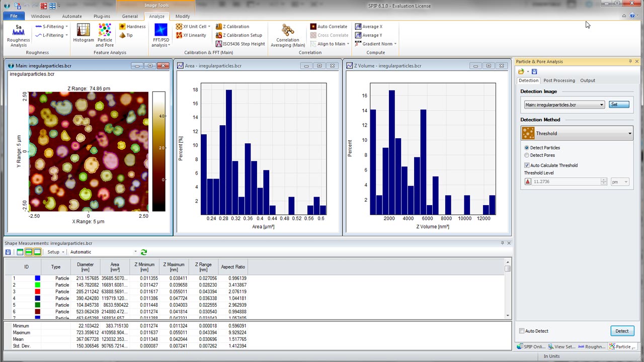The height and width of the screenshot is (362, 644).
Task: Click the Set button
Action: tap(619, 105)
